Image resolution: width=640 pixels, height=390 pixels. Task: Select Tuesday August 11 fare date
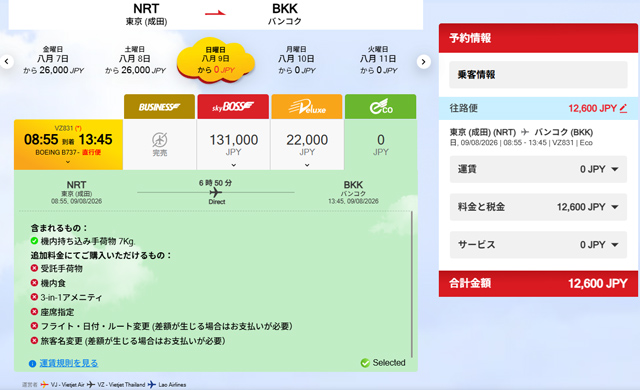click(x=378, y=60)
